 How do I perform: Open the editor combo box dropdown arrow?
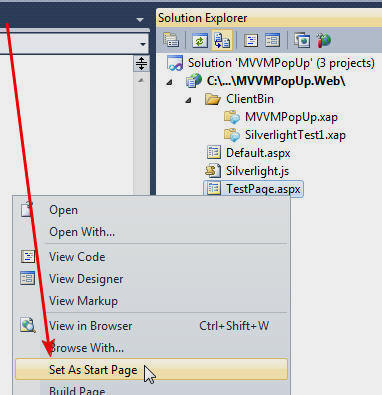click(143, 44)
